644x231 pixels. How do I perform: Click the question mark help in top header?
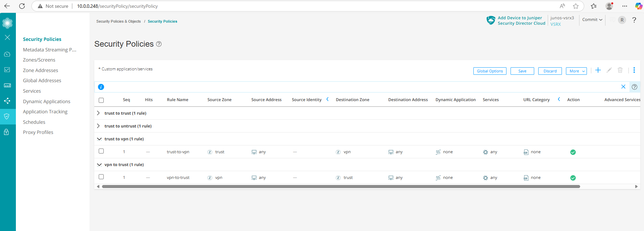point(634,20)
